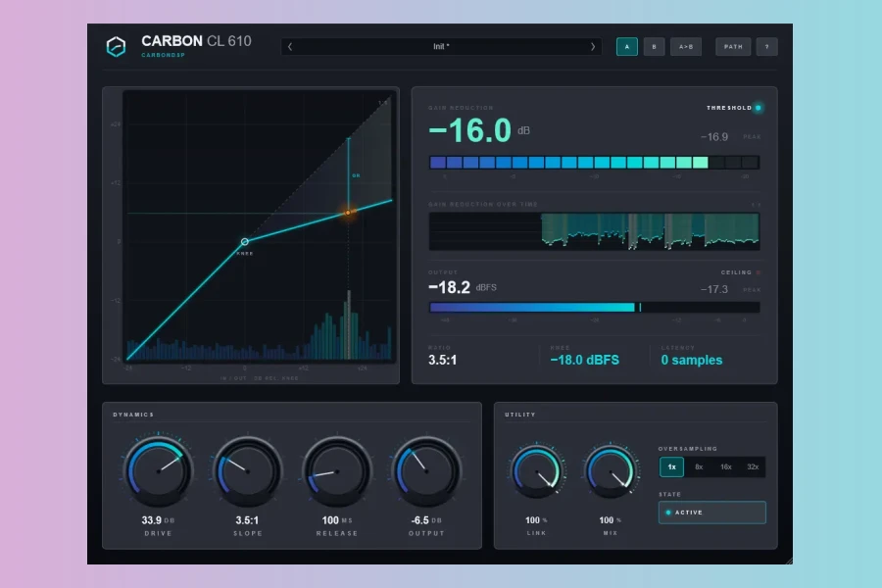882x588 pixels.
Task: Click the RELEASE knob
Action: coord(337,471)
